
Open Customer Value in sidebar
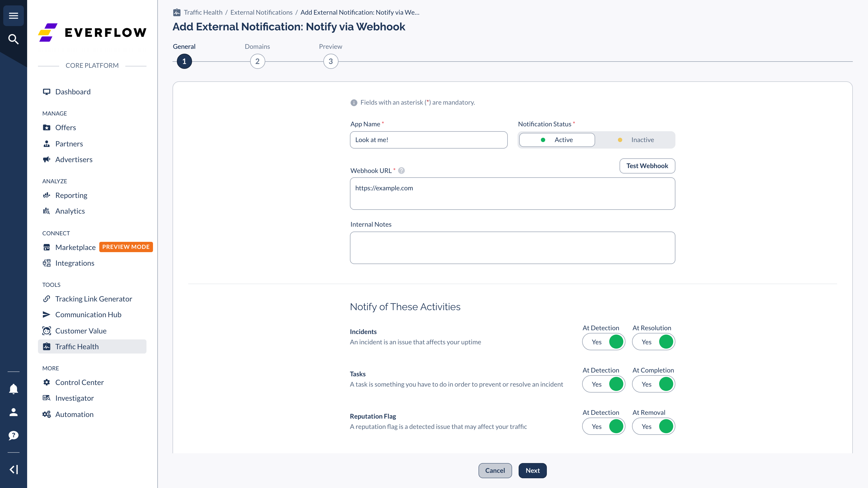click(x=81, y=331)
